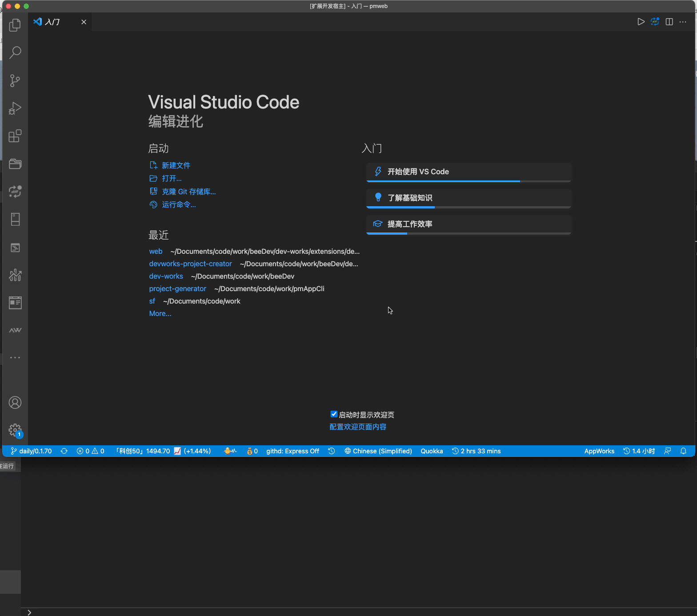This screenshot has height=616, width=697.
Task: Open the Manage gear settings icon
Action: point(15,430)
